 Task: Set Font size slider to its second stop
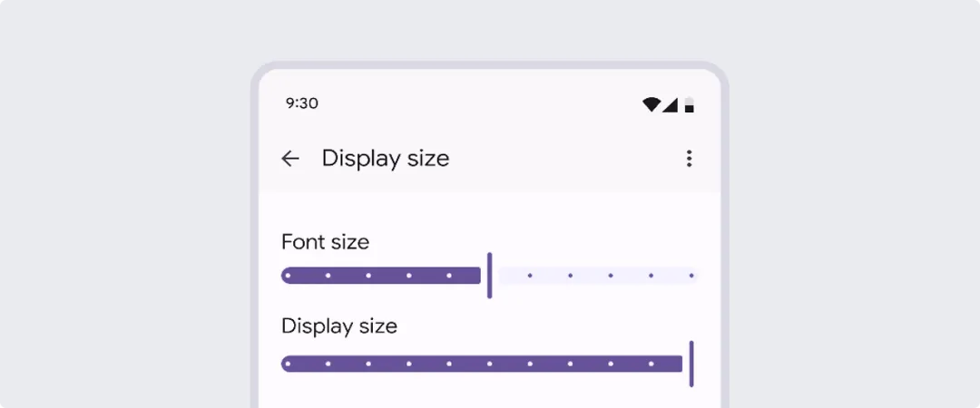point(328,275)
